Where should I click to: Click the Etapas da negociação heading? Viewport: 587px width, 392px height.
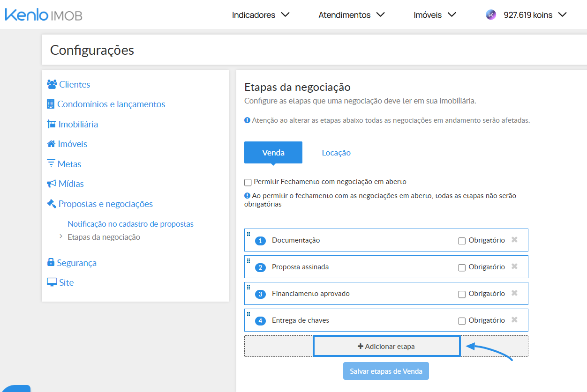(x=297, y=87)
